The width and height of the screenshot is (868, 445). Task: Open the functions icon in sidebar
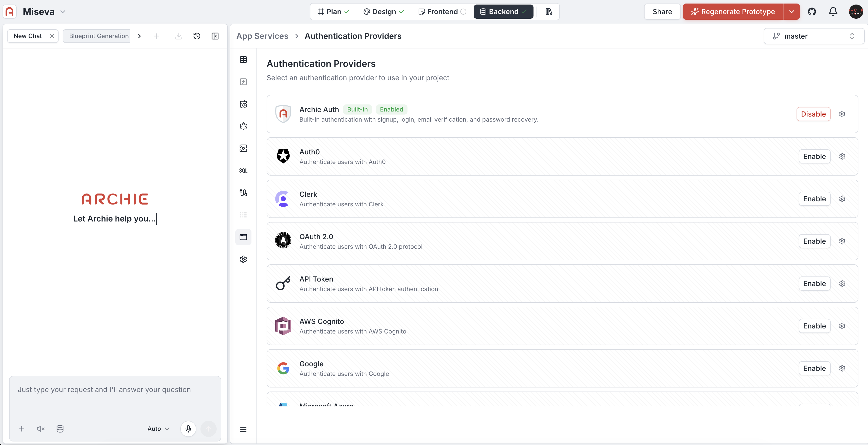[243, 82]
